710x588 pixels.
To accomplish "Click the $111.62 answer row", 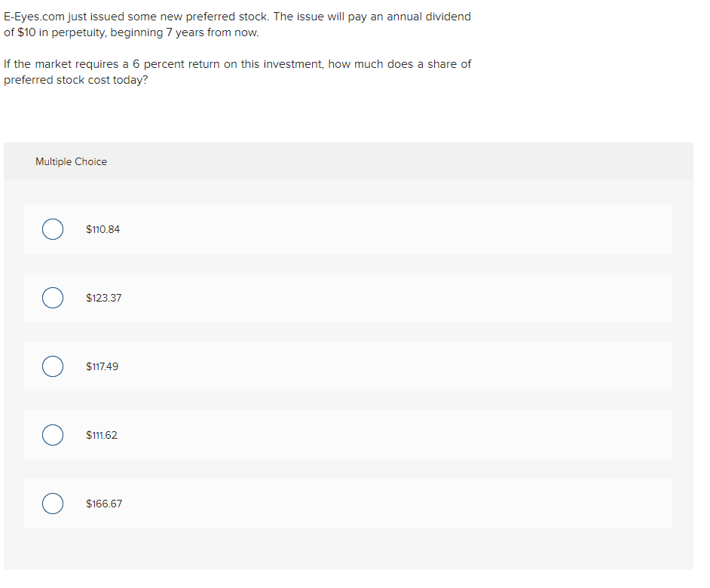I will tap(348, 435).
